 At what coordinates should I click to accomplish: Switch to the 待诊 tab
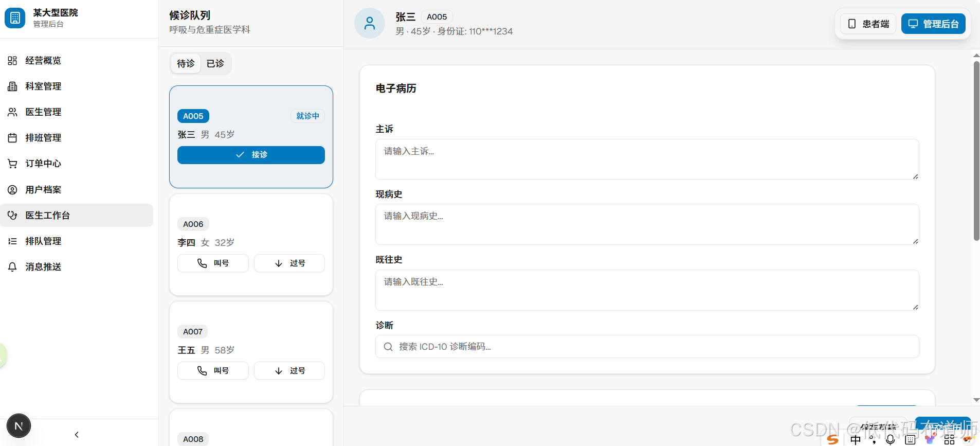point(186,64)
